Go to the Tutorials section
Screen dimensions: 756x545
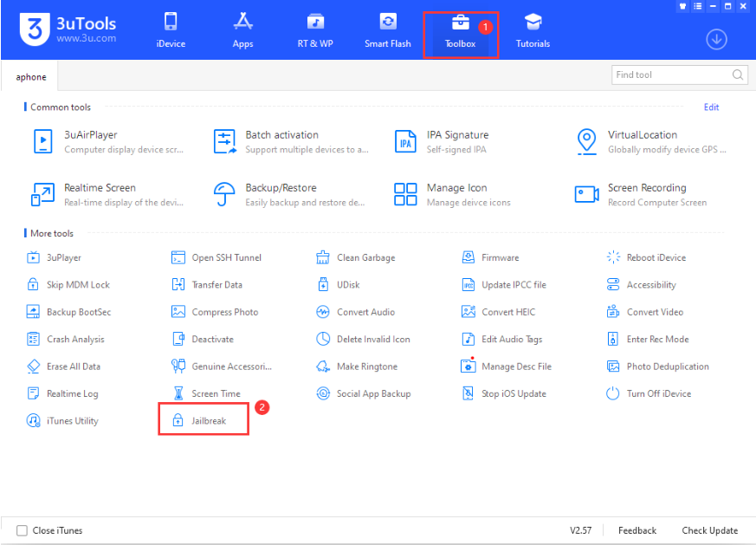533,29
